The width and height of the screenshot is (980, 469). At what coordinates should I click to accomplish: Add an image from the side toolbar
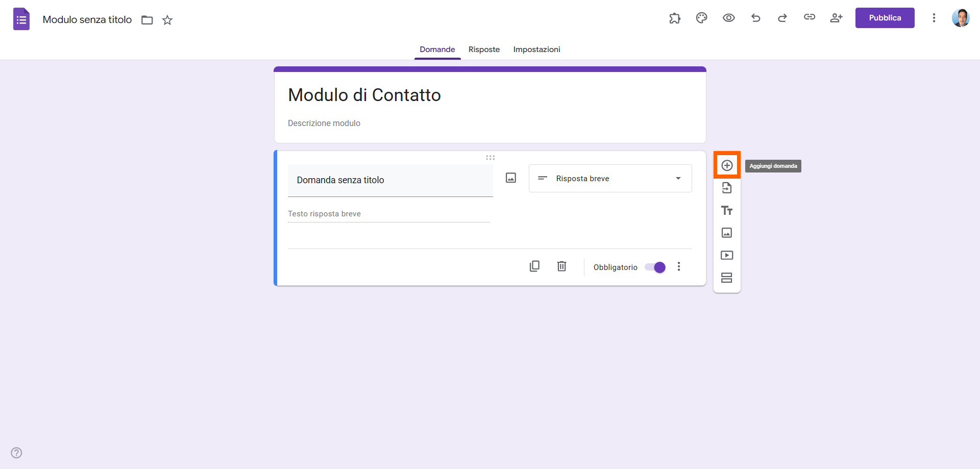[727, 233]
